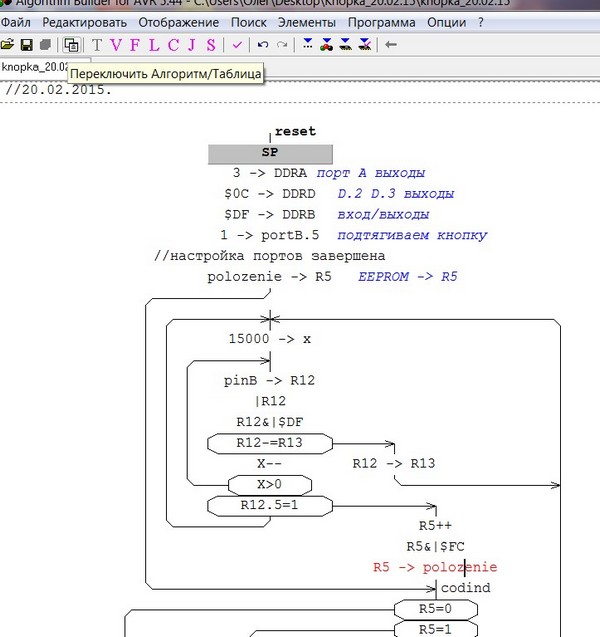The width and height of the screenshot is (600, 637).
Task: Toggle the Algorithm/Table view switch icon
Action: pos(71,44)
